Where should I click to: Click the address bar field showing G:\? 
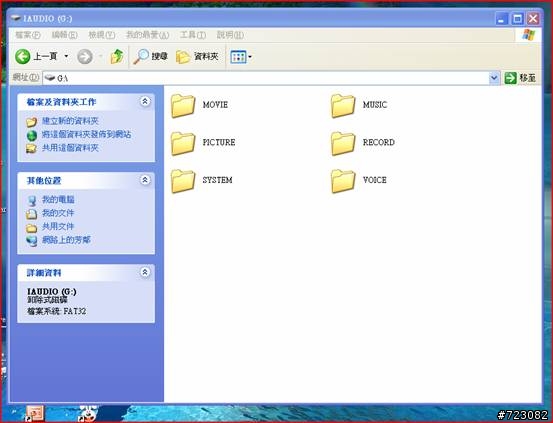(266, 78)
